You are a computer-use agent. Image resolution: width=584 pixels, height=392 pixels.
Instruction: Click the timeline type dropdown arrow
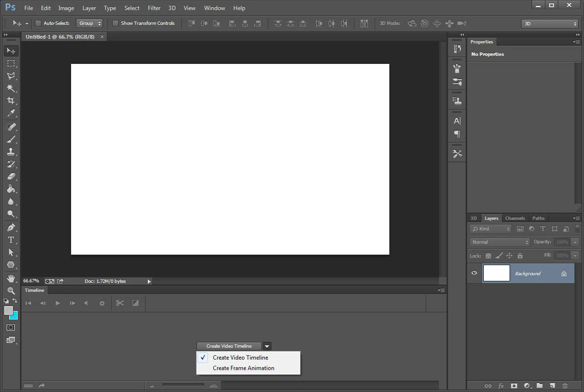pos(267,346)
